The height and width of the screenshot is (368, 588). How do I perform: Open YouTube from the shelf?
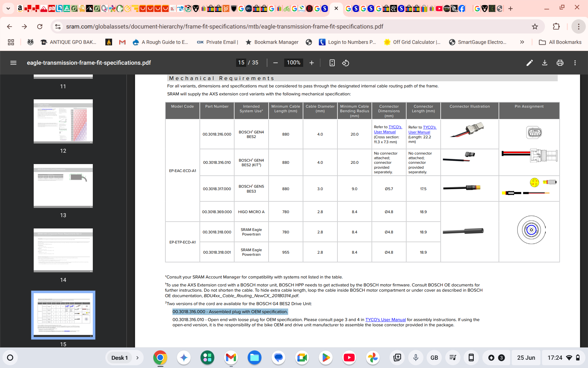click(x=349, y=358)
